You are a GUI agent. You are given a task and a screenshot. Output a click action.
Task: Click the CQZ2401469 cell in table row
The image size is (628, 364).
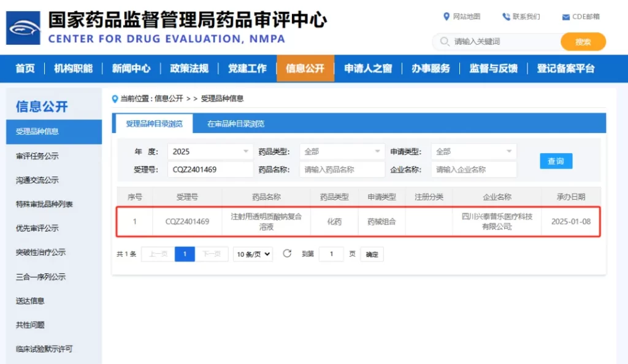pyautogui.click(x=187, y=222)
